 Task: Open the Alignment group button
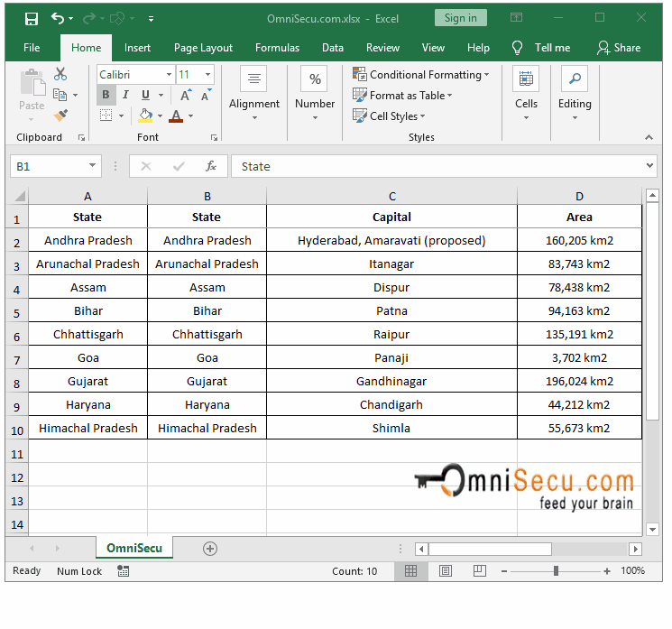tap(254, 94)
